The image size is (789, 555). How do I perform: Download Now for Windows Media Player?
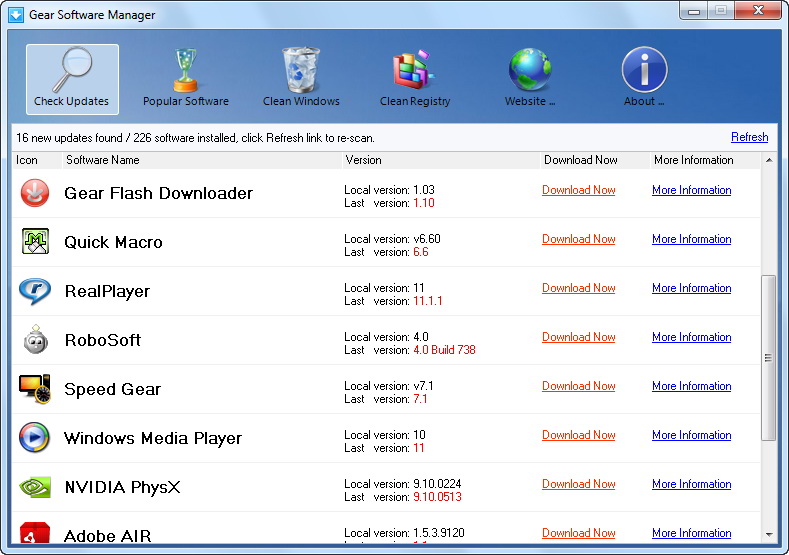point(579,435)
